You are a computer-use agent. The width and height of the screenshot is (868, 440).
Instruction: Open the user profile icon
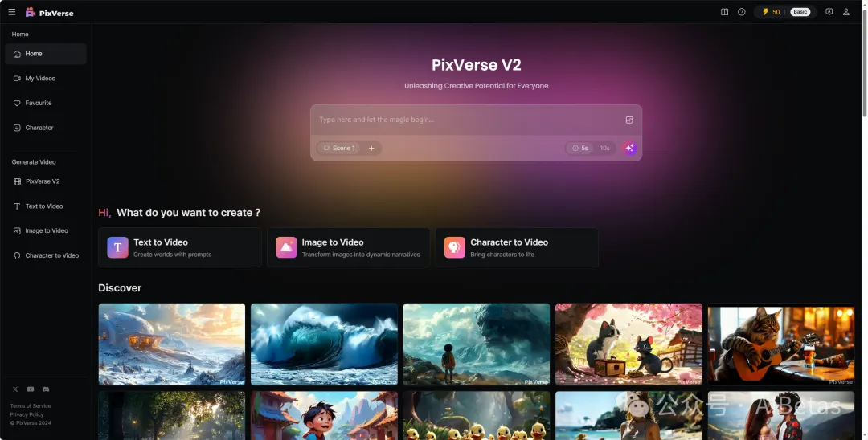845,11
